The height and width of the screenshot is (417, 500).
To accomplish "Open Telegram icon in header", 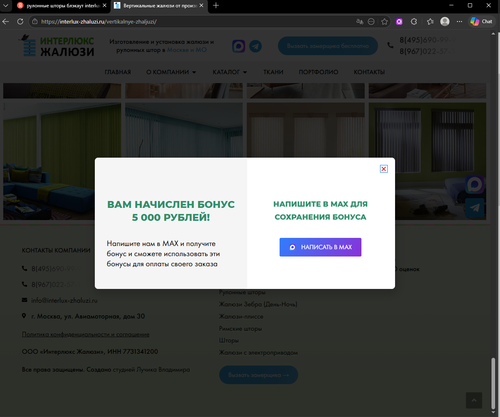I will click(256, 46).
